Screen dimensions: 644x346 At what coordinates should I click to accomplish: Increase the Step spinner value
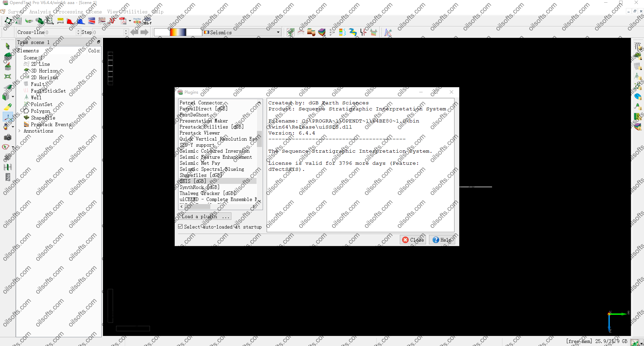[x=126, y=31]
